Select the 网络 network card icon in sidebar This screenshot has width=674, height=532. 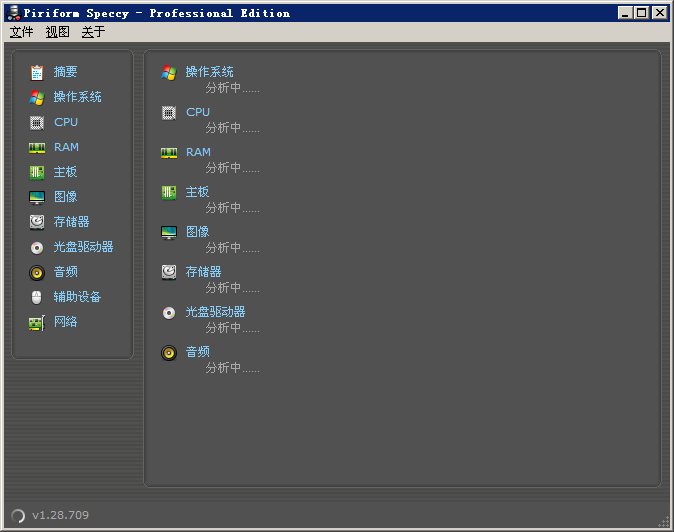point(37,322)
